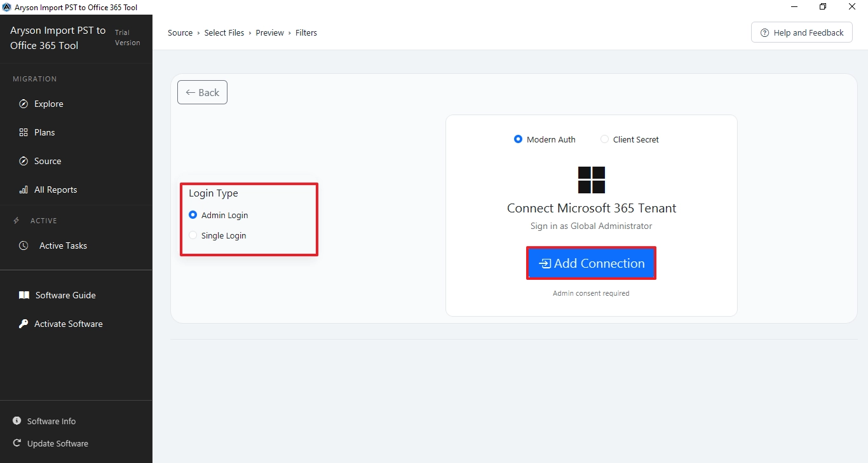Select the Admin Login radio button
The width and height of the screenshot is (868, 463).
point(193,215)
